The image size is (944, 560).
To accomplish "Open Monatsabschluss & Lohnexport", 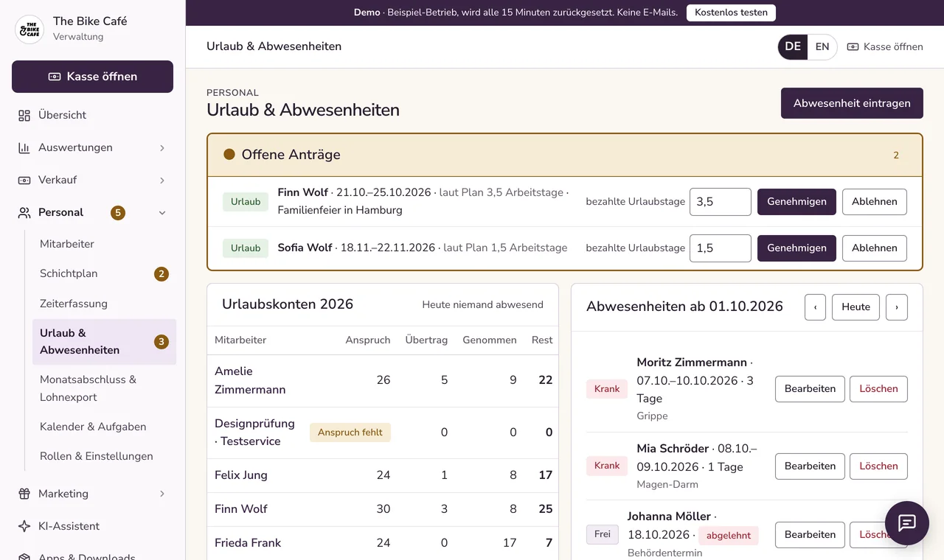I will [x=104, y=388].
